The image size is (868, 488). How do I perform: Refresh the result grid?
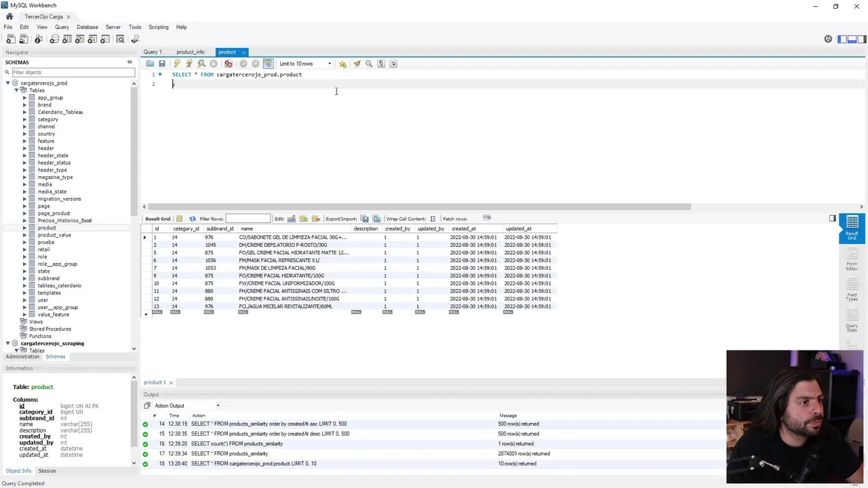pyautogui.click(x=193, y=219)
